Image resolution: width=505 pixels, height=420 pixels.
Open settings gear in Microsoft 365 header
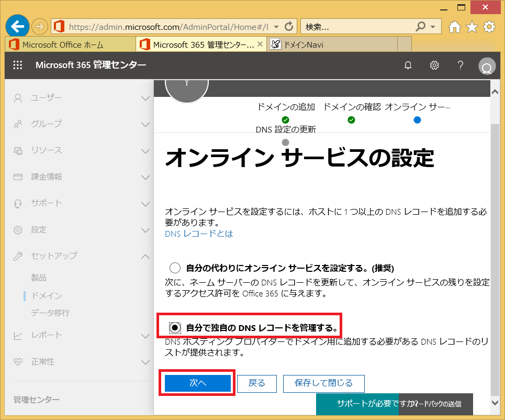point(434,65)
